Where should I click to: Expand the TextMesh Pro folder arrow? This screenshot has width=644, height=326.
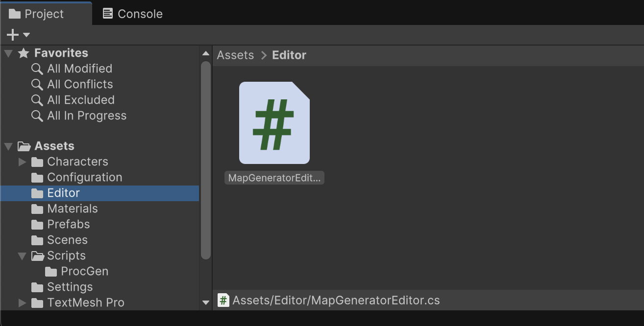(22, 303)
